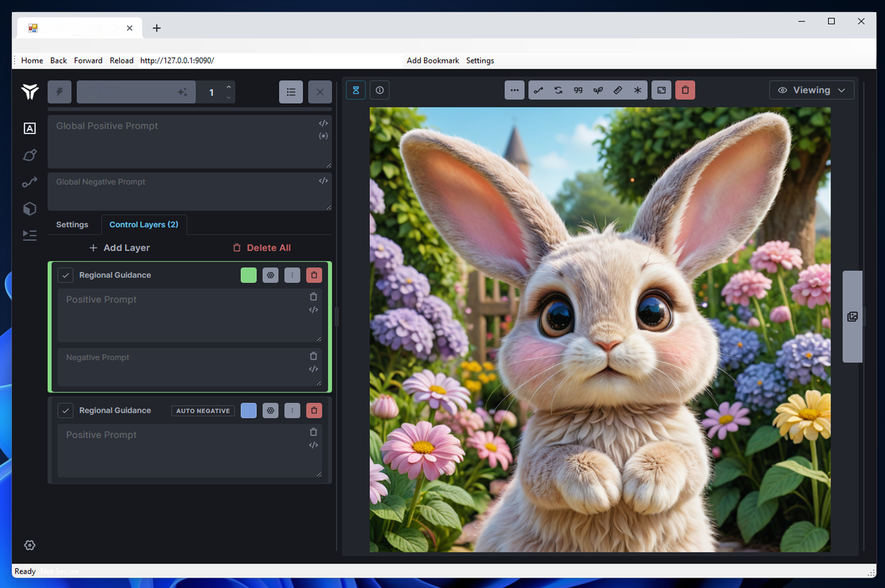Click the AUTO NEGATIVE badge
Image resolution: width=885 pixels, height=588 pixels.
coord(203,411)
